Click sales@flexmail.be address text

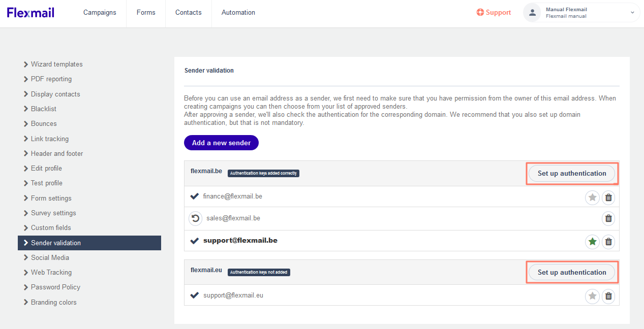pyautogui.click(x=233, y=218)
